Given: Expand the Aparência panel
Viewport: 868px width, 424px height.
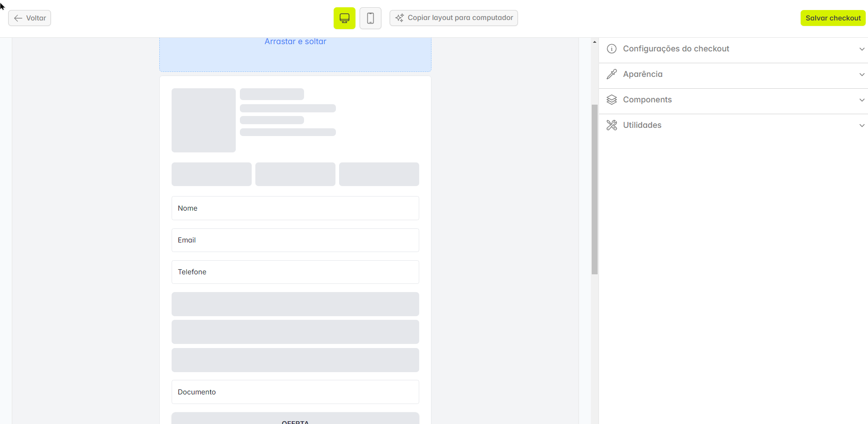Looking at the screenshot, I should tap(862, 74).
